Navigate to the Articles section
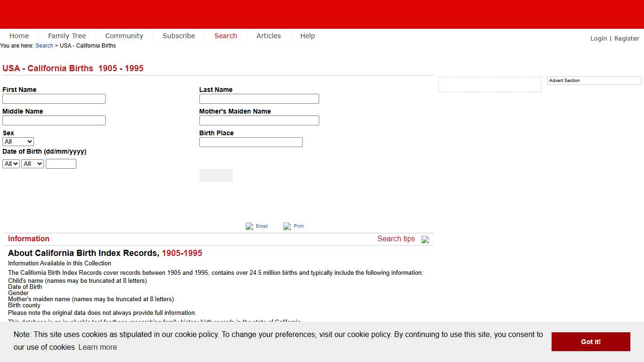The height and width of the screenshot is (362, 644). 269,36
